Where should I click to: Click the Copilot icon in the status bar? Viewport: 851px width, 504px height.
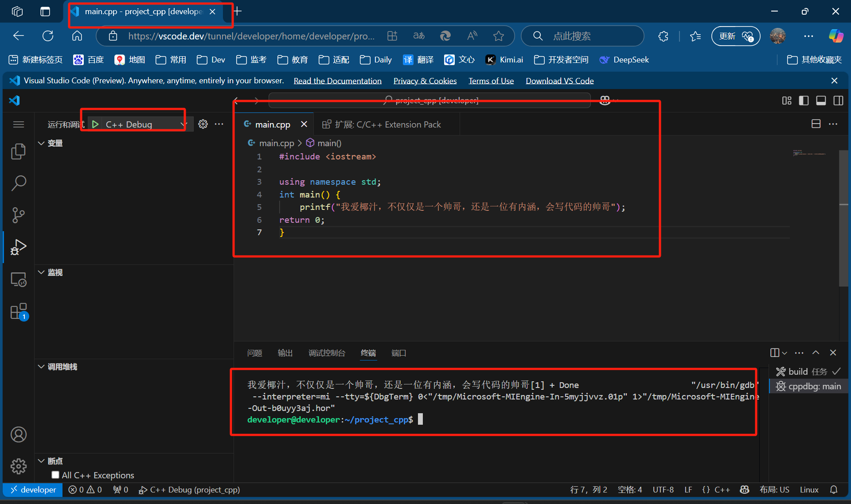pos(744,489)
